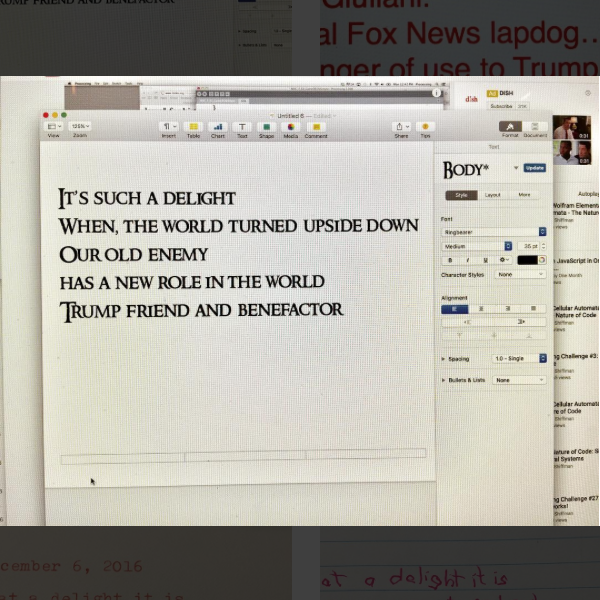The width and height of the screenshot is (600, 600).
Task: Click the Untitled 6 document title
Action: click(290, 116)
